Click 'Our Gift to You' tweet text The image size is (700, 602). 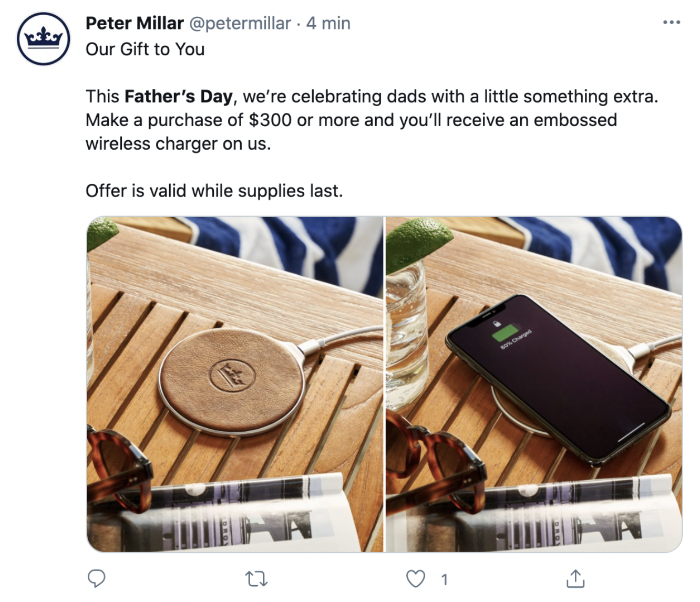(x=145, y=49)
